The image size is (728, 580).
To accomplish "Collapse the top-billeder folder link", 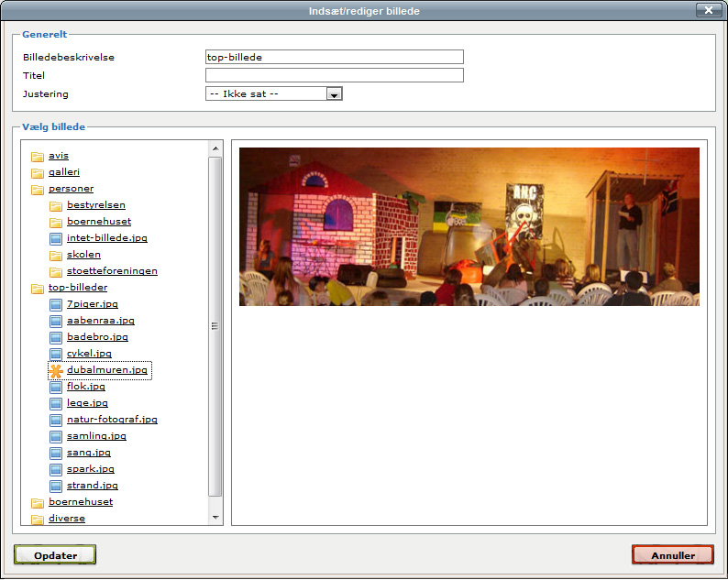I will tap(78, 288).
